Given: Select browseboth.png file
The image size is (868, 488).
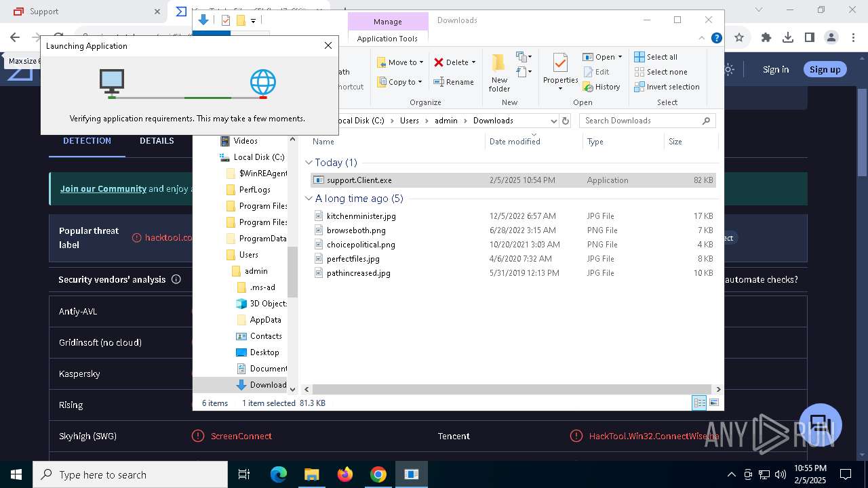Looking at the screenshot, I should point(513,230).
